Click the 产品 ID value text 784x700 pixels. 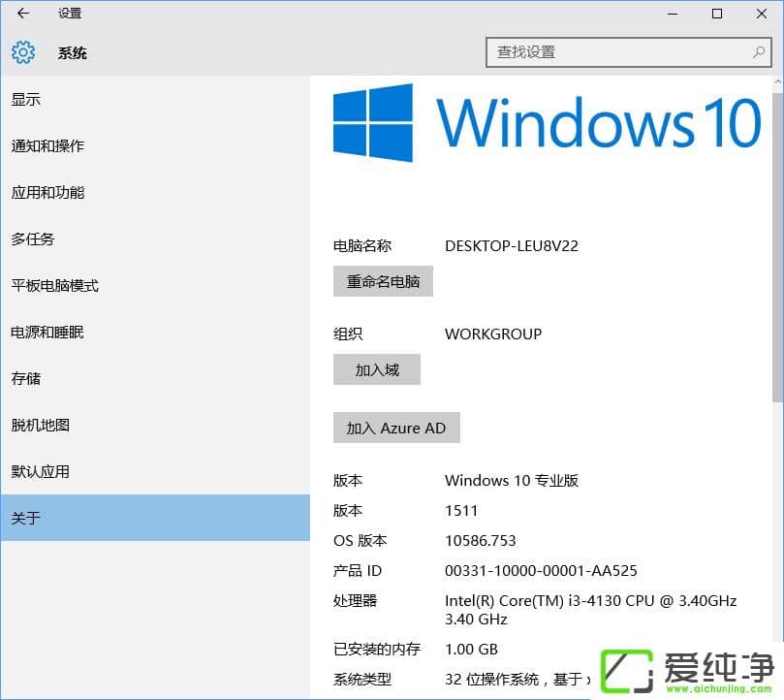(x=540, y=570)
